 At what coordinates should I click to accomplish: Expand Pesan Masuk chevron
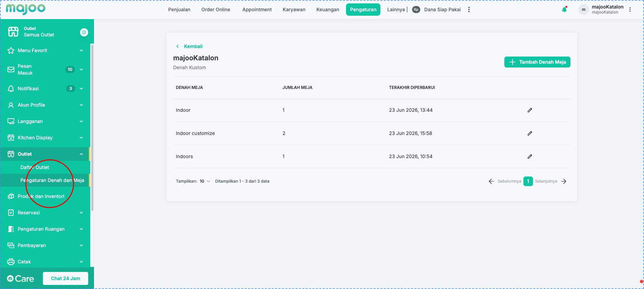(81, 70)
